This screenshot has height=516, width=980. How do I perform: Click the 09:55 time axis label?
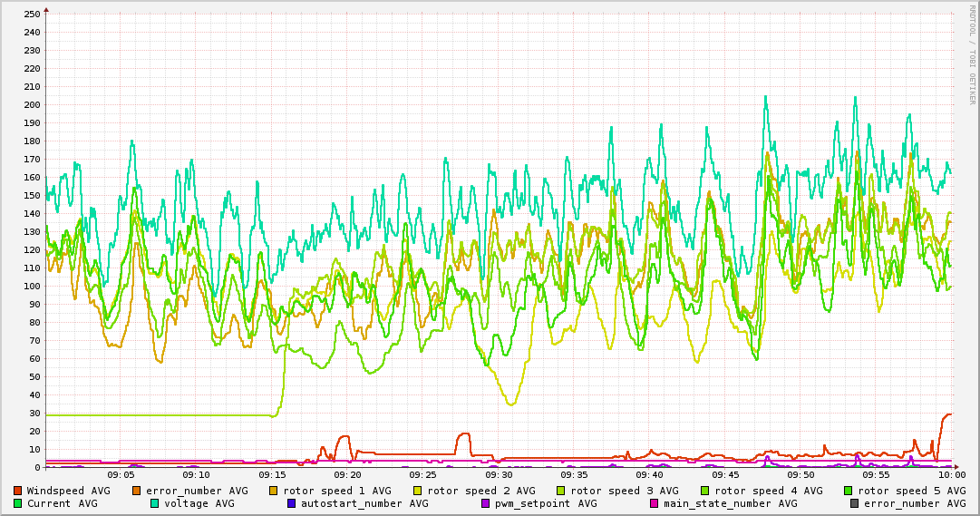point(877,475)
